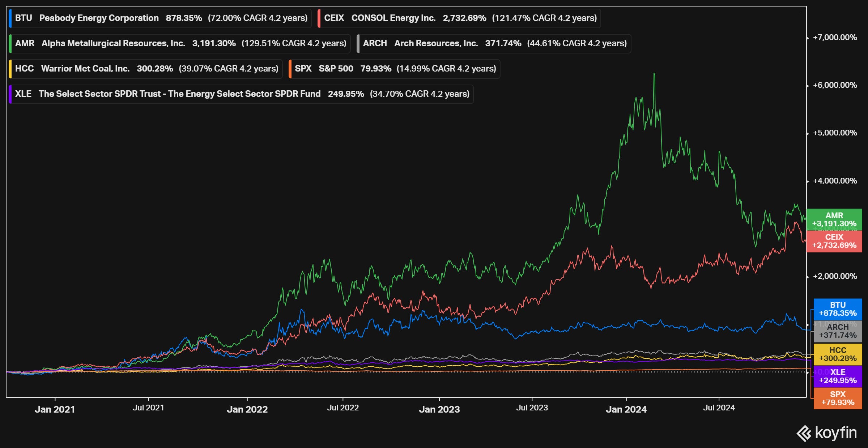
Task: Click the Jan 2022 date label
Action: 247,409
